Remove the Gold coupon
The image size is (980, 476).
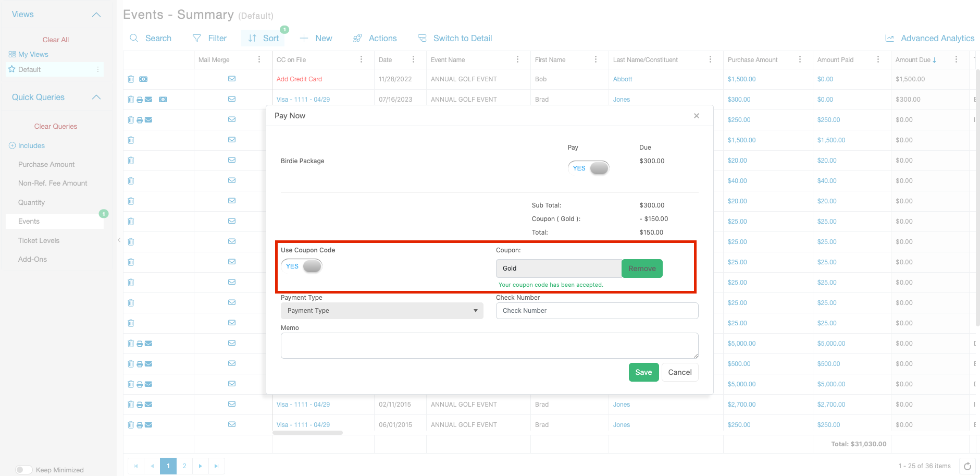coord(642,268)
